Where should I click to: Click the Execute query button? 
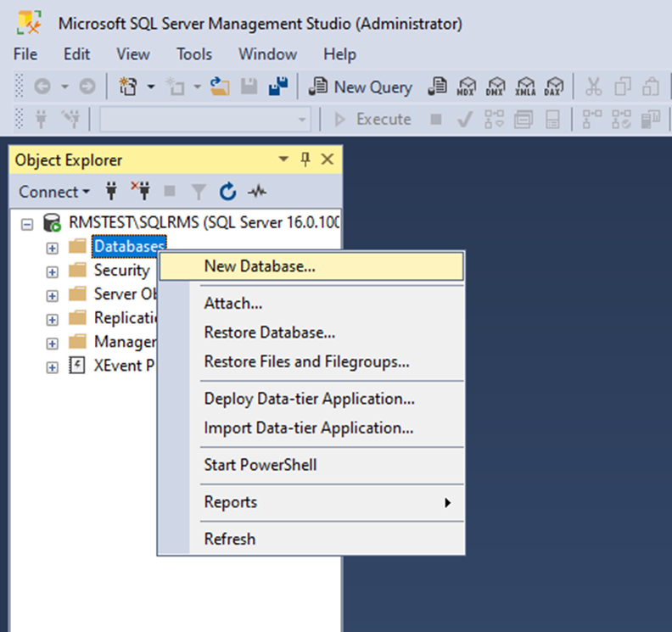pos(372,119)
